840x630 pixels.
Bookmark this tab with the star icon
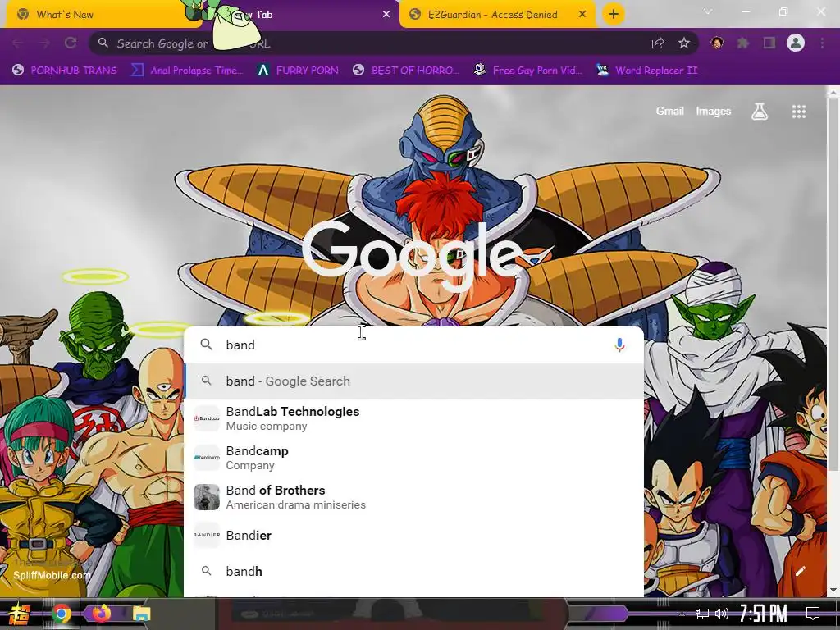click(684, 43)
